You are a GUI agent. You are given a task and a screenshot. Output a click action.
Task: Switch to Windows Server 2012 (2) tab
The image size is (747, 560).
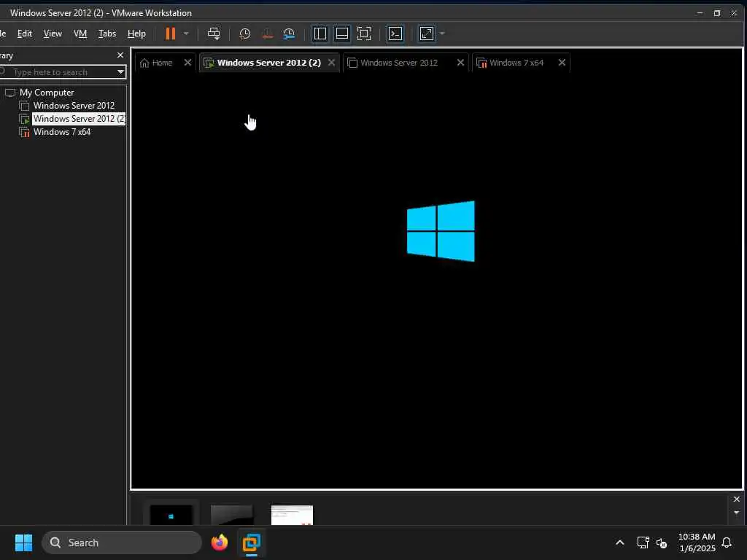point(268,63)
